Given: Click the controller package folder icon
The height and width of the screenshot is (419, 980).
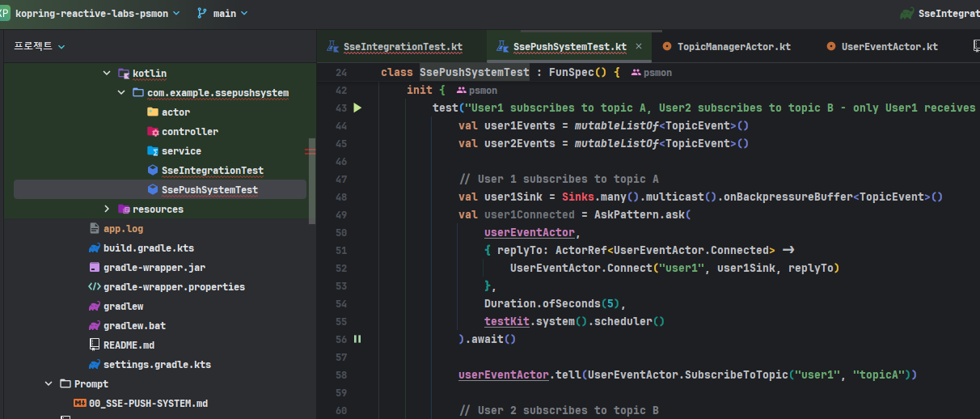Looking at the screenshot, I should pos(153,131).
